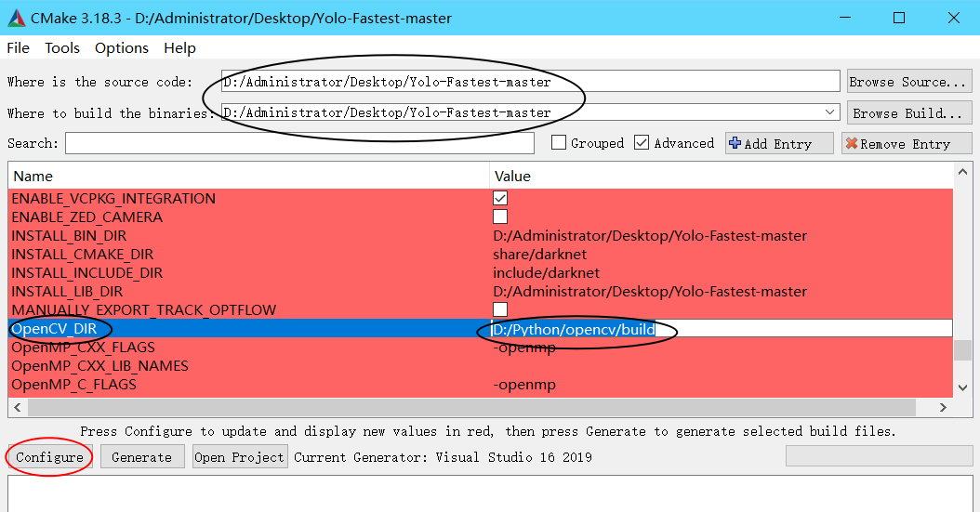Viewport: 980px width, 512px height.
Task: Maximize the CMake window
Action: click(899, 18)
